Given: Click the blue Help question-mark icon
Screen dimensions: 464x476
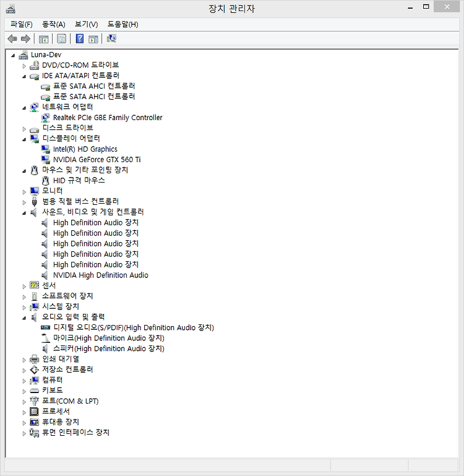Looking at the screenshot, I should pos(80,38).
